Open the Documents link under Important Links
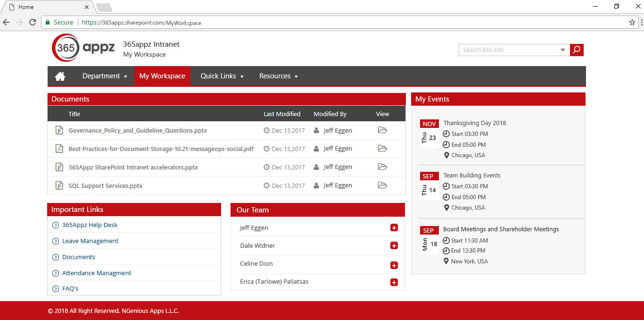The height and width of the screenshot is (320, 644). [x=79, y=257]
